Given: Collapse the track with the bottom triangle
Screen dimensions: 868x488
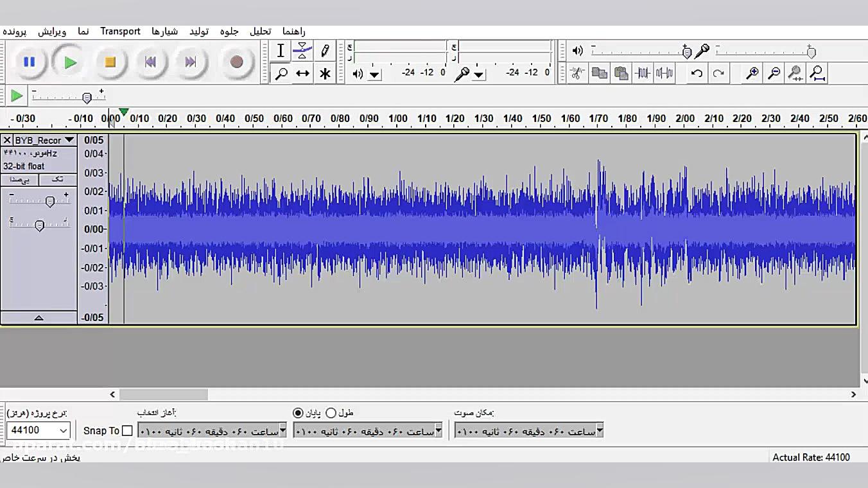Looking at the screenshot, I should [x=39, y=318].
